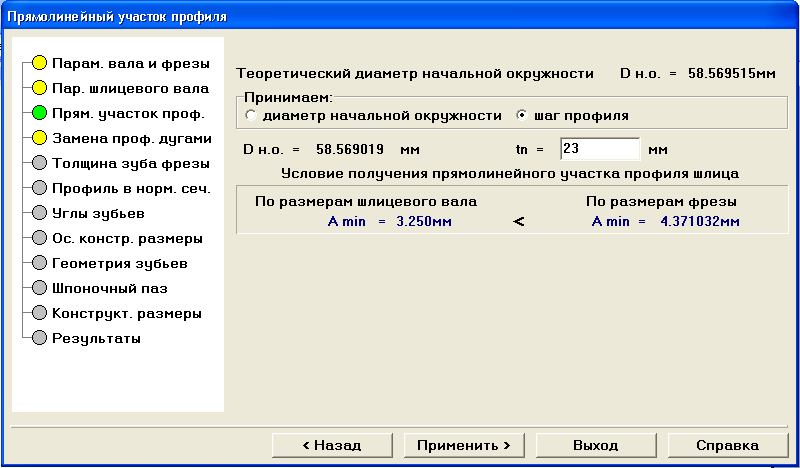Go to Пар. шлицевого вала step
Screen dimensions: 800x468
tap(131, 89)
